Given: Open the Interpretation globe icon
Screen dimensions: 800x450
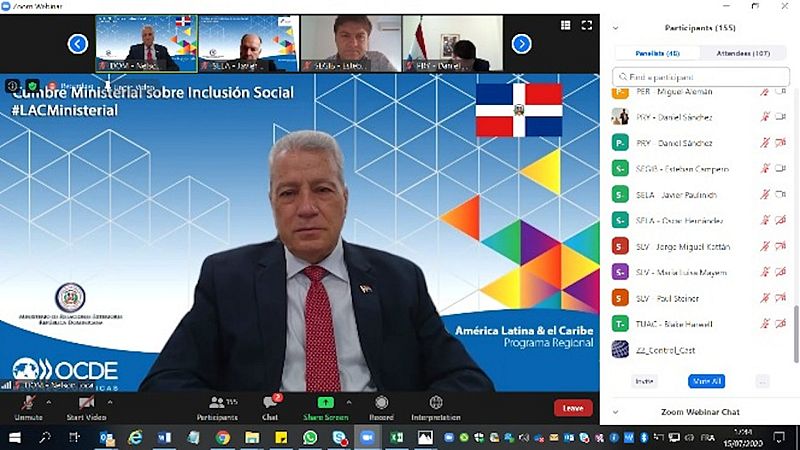Looking at the screenshot, I should tap(436, 403).
